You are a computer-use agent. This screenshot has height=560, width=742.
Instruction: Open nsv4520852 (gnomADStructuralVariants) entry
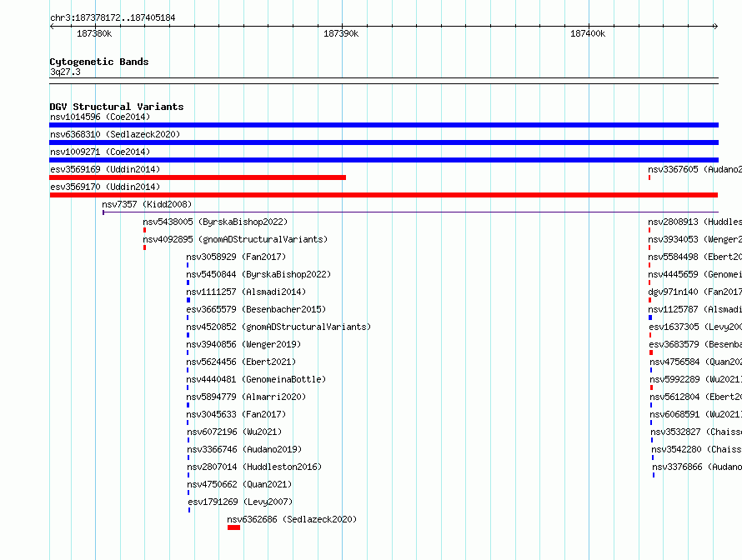(278, 327)
